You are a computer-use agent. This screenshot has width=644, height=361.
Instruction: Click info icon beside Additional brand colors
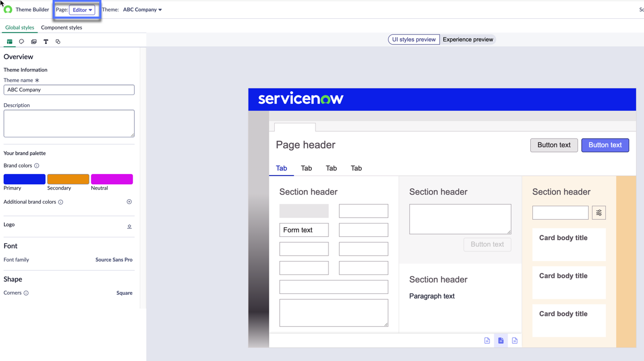(61, 202)
